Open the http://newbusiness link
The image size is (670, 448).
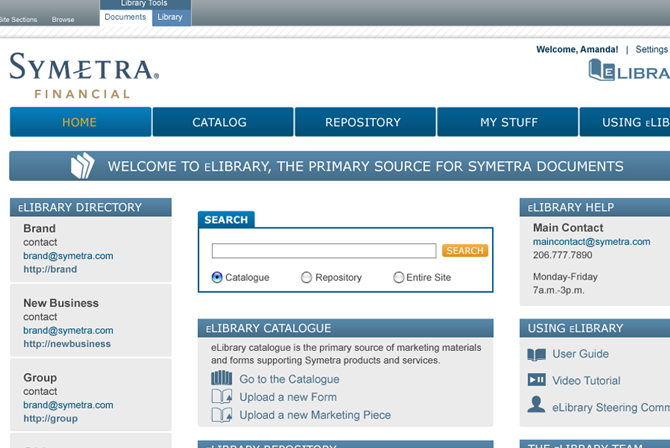point(67,344)
